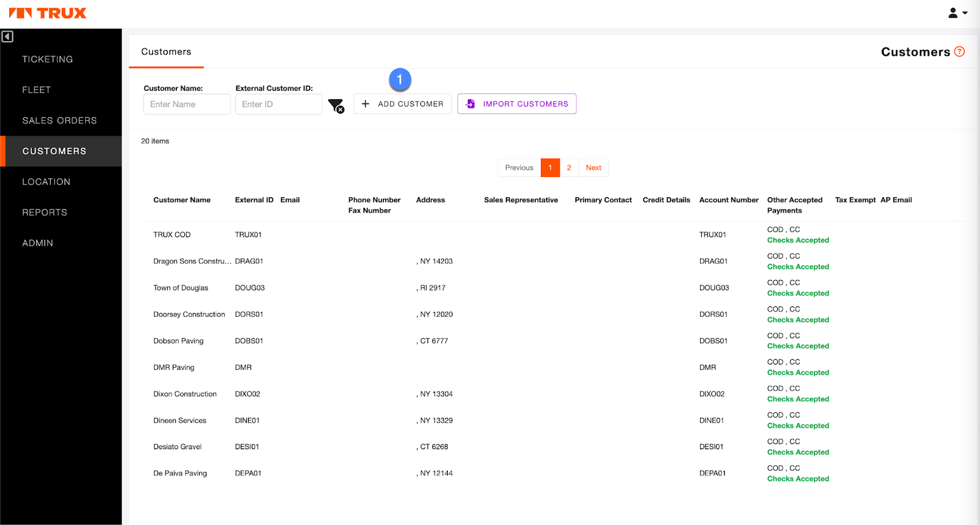
Task: Click Import Customers button
Action: (516, 104)
